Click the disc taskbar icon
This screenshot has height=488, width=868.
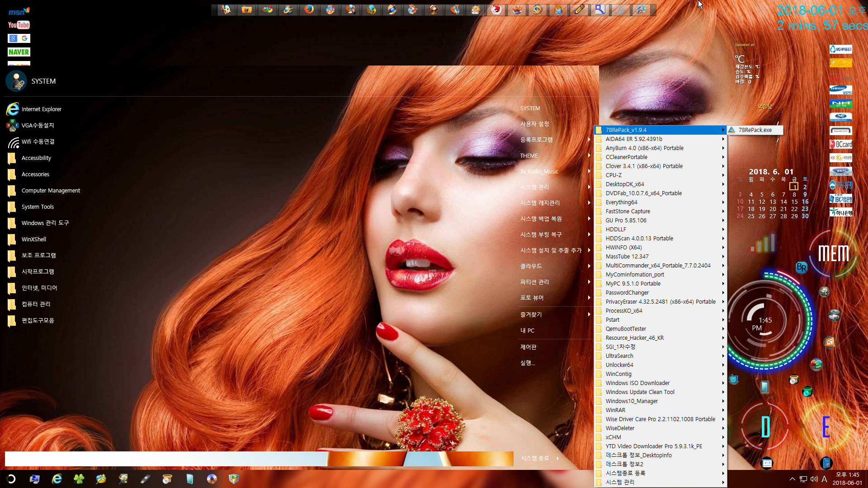(x=212, y=479)
